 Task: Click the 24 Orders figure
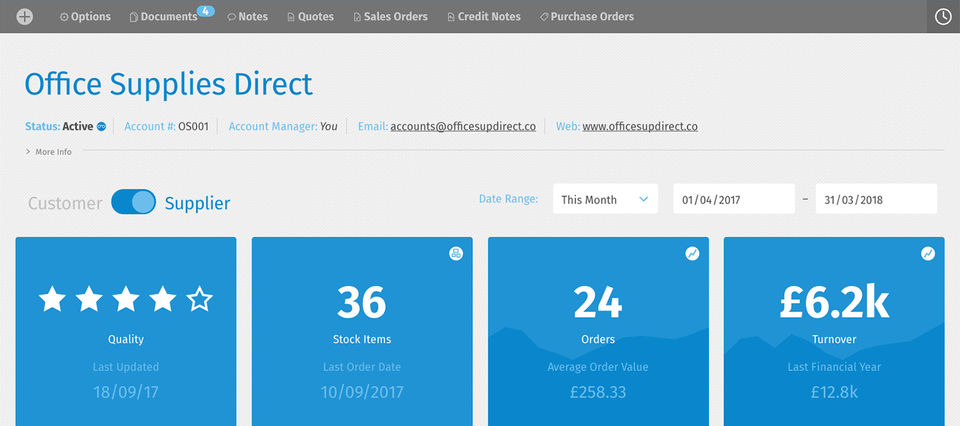[x=598, y=303]
